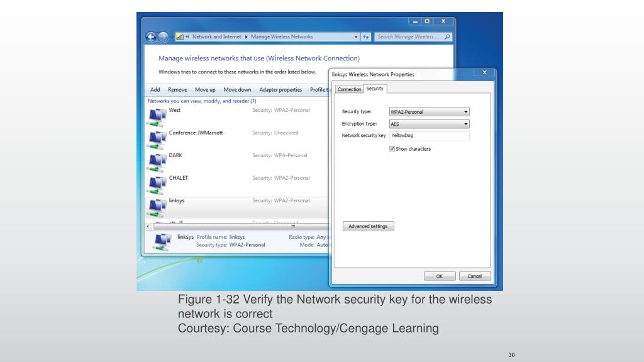Open the Encryption type dropdown

429,124
